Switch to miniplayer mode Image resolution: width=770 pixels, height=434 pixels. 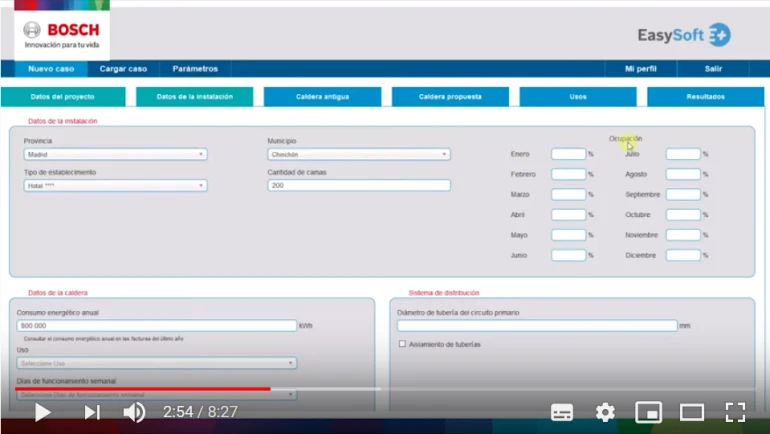(x=648, y=412)
